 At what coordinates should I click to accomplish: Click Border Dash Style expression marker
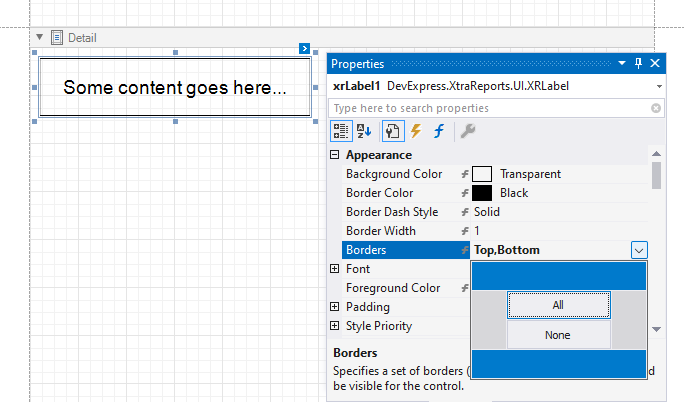(x=465, y=212)
